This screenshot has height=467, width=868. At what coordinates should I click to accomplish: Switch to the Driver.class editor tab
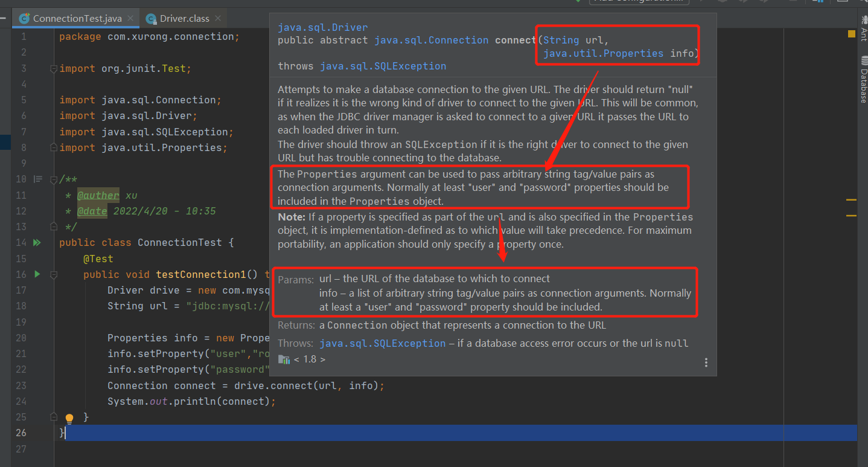[x=184, y=19]
